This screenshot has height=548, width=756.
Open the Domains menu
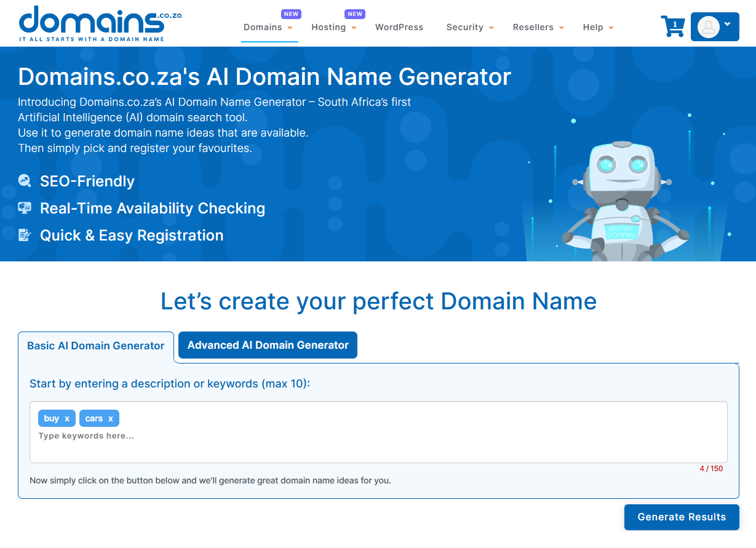pyautogui.click(x=263, y=27)
